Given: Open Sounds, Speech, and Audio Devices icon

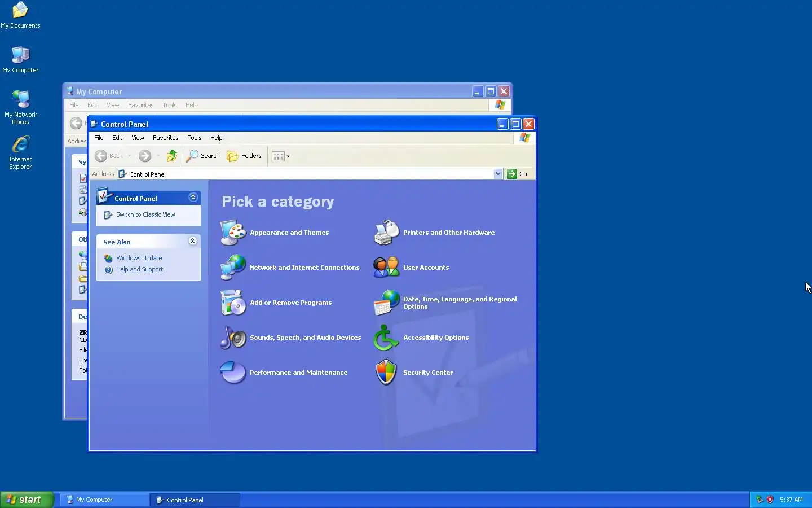Looking at the screenshot, I should [233, 338].
